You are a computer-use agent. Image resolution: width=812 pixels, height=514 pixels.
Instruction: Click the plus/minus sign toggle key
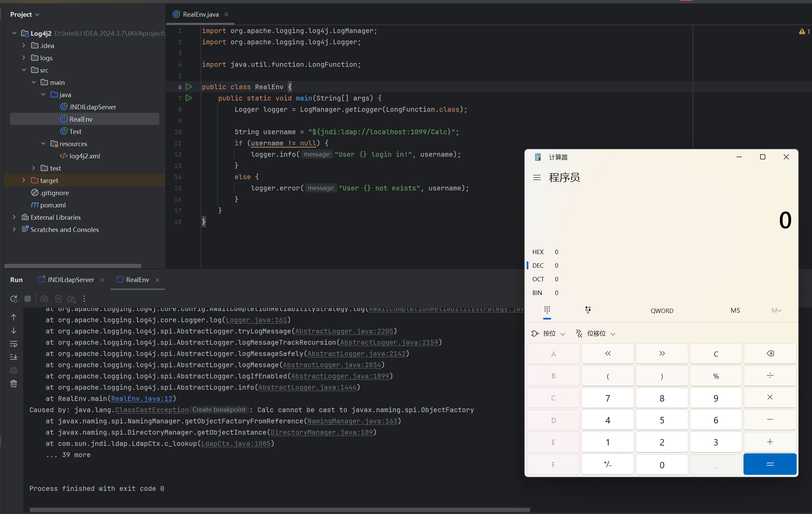(x=608, y=464)
